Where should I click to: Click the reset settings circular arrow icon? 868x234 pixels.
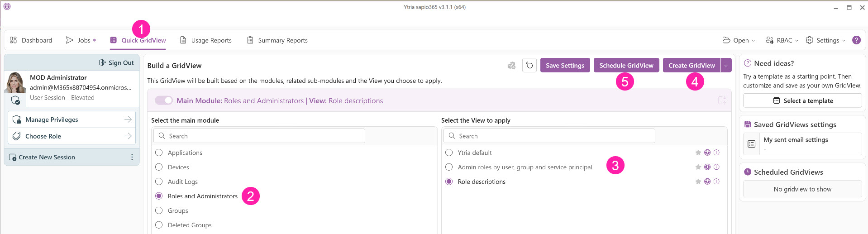click(529, 66)
